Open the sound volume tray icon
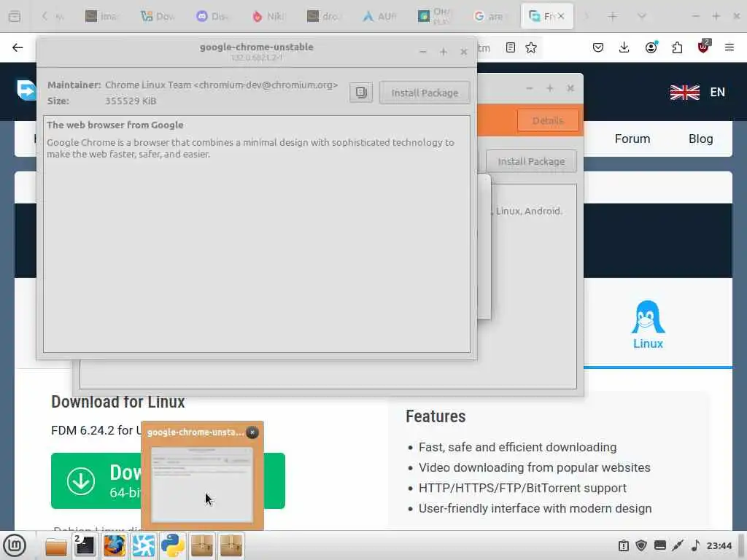Image resolution: width=747 pixels, height=560 pixels. click(x=695, y=545)
